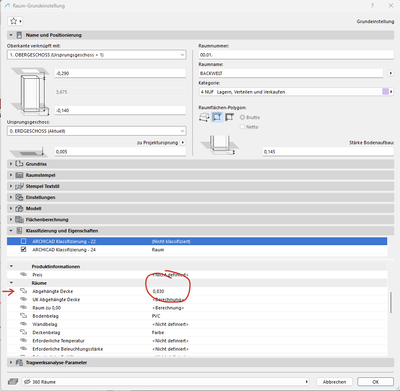Collapse the Räume property group
The image size is (400, 391).
(12, 283)
